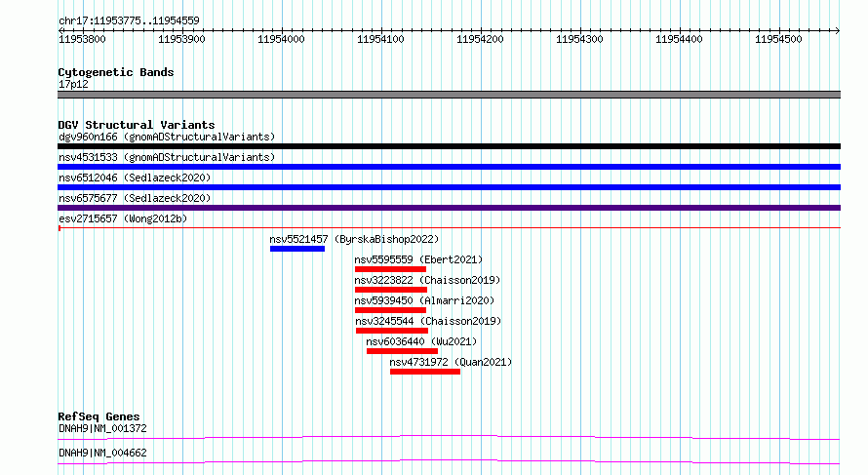
Task: Select the thin red esv2715657 line
Action: tap(449, 228)
